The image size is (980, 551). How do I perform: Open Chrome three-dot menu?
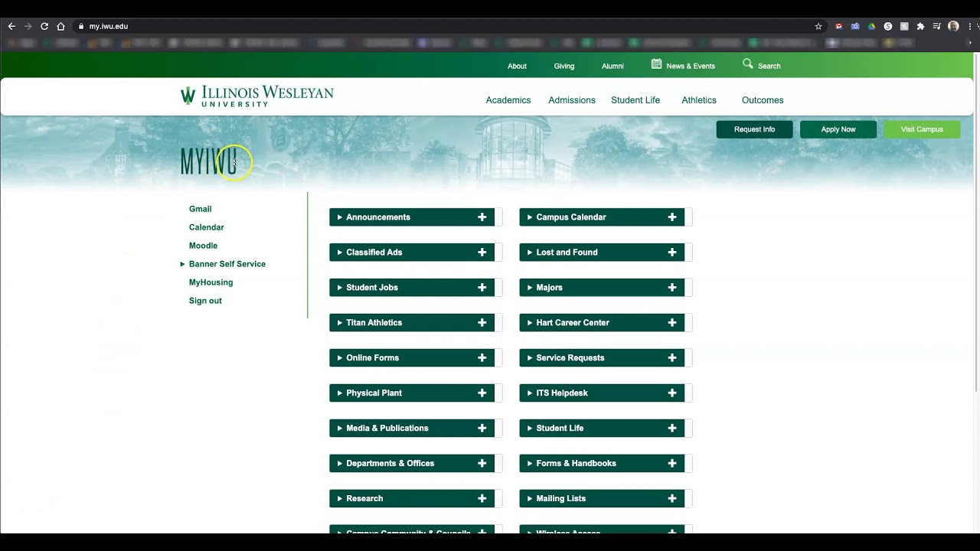pos(969,26)
